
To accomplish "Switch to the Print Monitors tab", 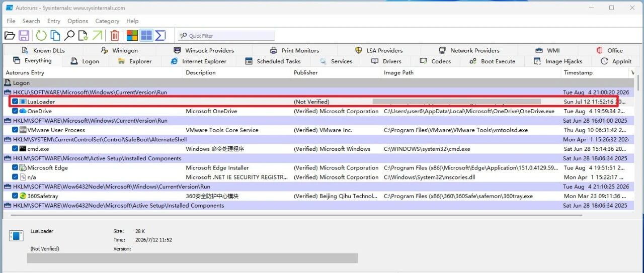I will [294, 50].
